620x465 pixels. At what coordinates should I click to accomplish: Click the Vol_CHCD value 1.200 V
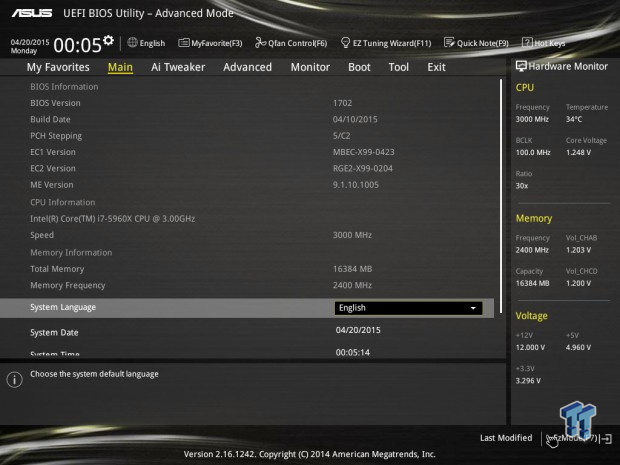point(578,283)
